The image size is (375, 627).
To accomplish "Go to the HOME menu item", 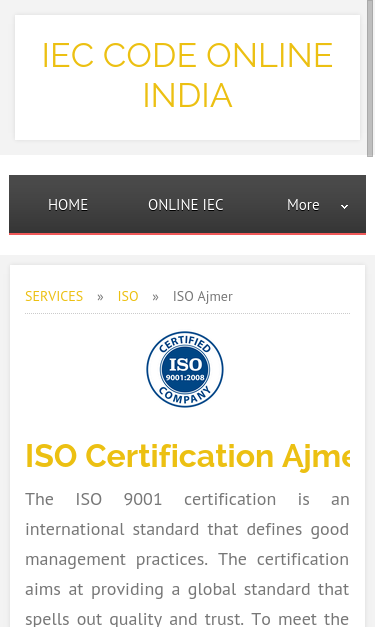I will click(68, 205).
